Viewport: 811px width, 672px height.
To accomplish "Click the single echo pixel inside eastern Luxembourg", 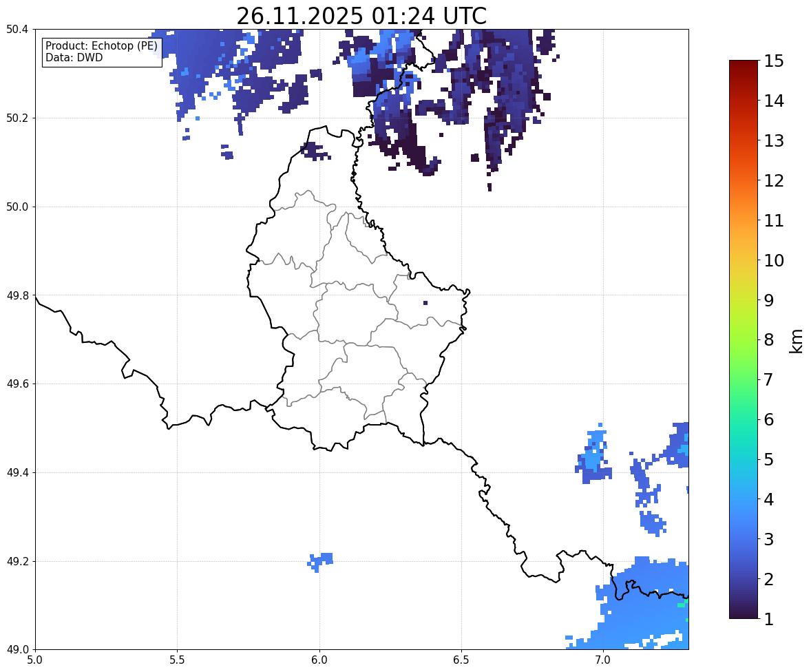I will point(425,303).
